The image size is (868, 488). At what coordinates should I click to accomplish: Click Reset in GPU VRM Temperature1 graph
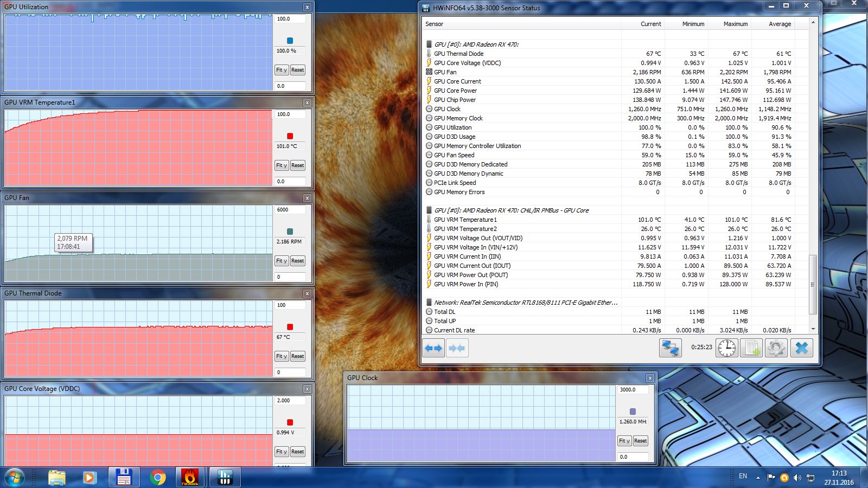(x=297, y=165)
